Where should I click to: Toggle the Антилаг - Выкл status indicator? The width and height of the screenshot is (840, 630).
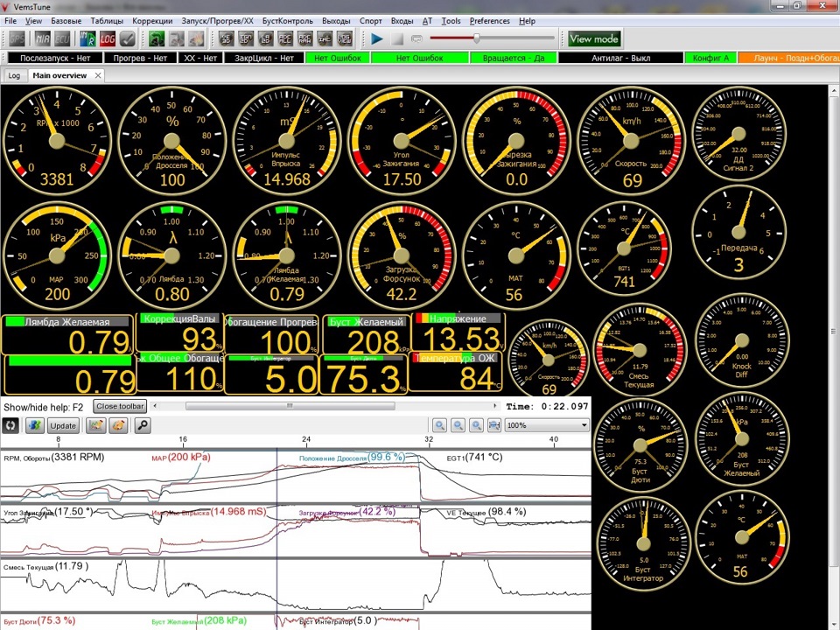coord(619,58)
